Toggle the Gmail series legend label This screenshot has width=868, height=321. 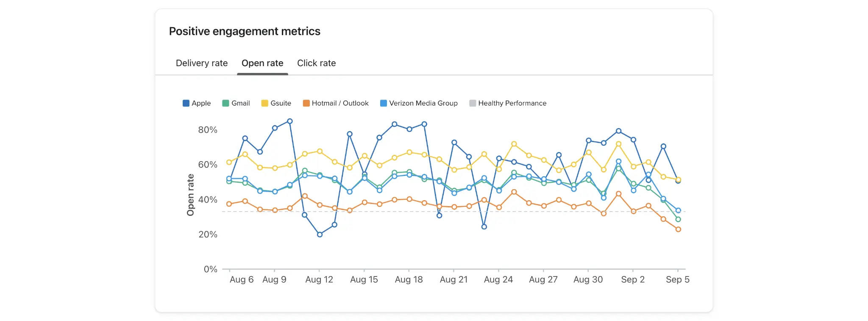click(240, 103)
